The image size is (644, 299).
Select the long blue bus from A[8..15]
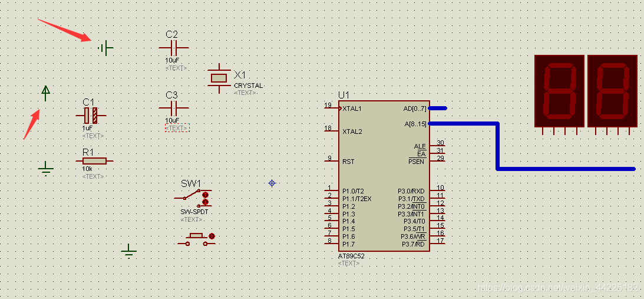pos(498,146)
